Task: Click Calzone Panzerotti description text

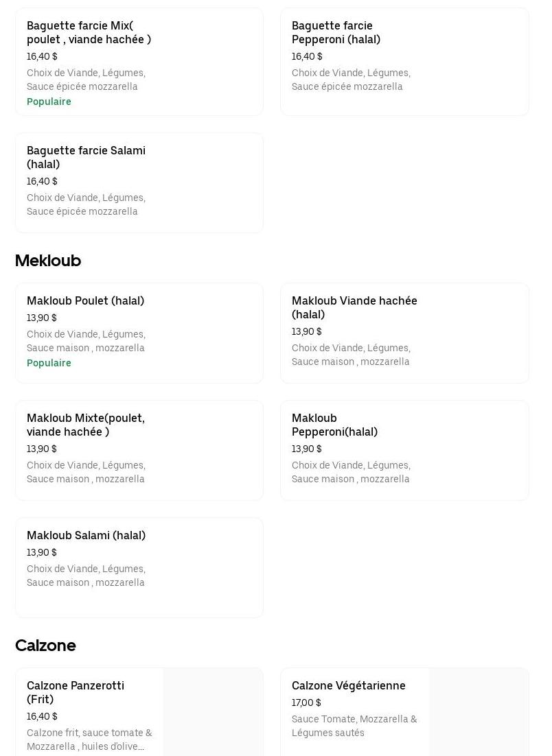Action: (89, 740)
